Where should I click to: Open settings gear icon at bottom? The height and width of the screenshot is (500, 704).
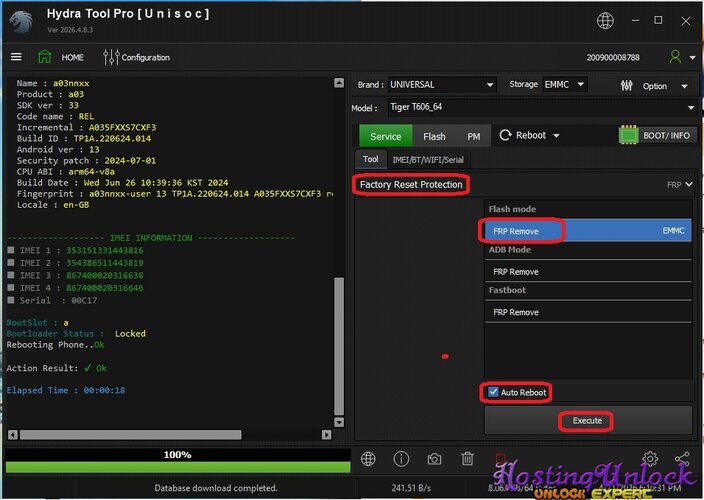(x=650, y=459)
